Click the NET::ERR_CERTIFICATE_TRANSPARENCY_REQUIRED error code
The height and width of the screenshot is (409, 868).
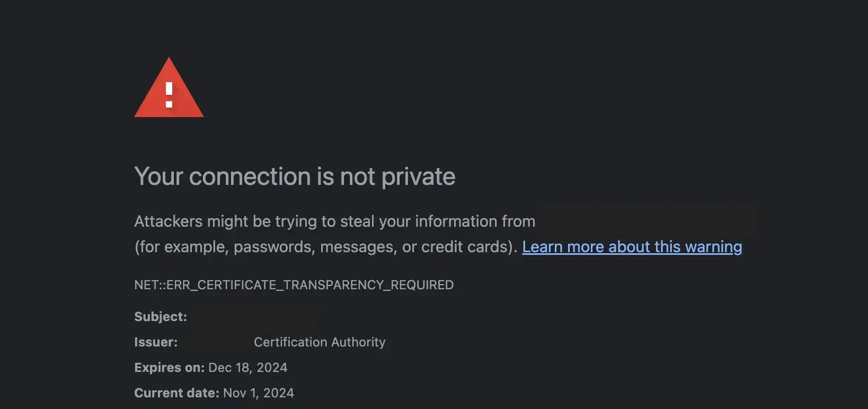294,285
